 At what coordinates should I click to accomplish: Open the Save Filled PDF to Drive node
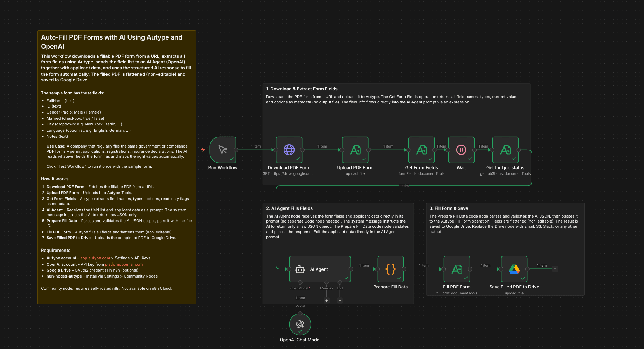pos(514,269)
